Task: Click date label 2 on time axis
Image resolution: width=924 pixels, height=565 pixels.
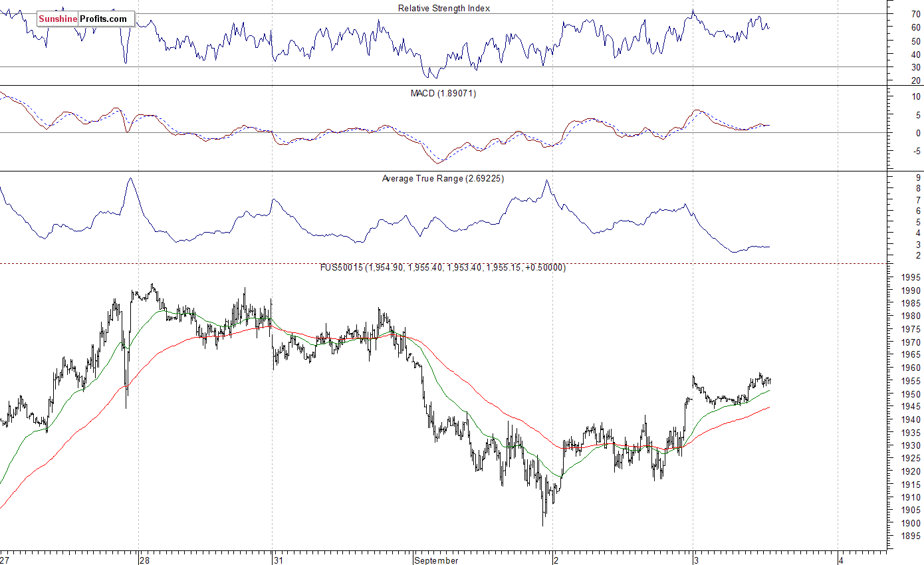Action: [x=557, y=560]
